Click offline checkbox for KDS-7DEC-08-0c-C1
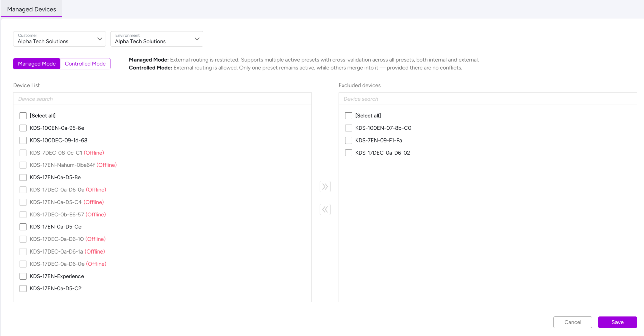The width and height of the screenshot is (644, 336). tap(23, 153)
